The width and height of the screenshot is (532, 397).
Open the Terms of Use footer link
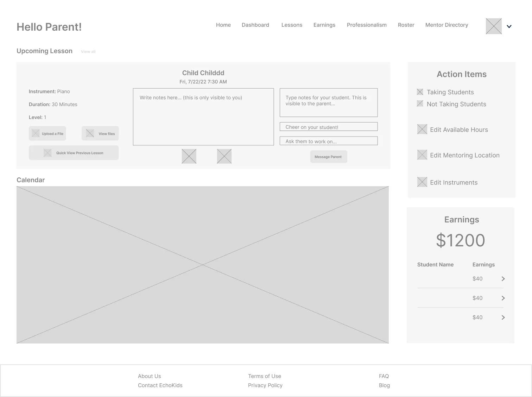[265, 376]
